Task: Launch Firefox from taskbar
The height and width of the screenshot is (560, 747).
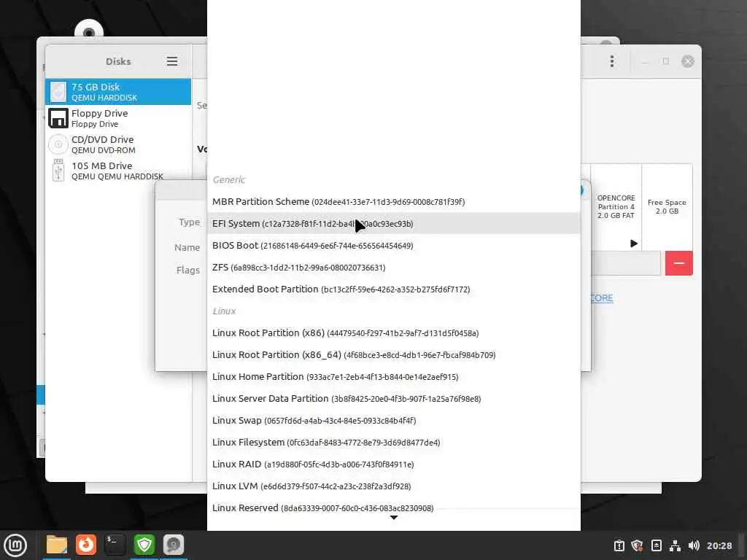Action: click(86, 545)
